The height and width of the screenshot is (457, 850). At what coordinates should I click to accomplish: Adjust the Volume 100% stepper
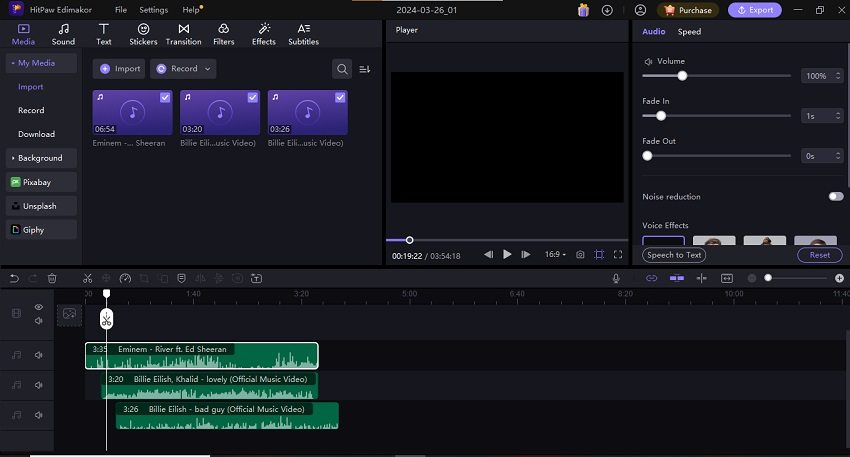pyautogui.click(x=838, y=76)
